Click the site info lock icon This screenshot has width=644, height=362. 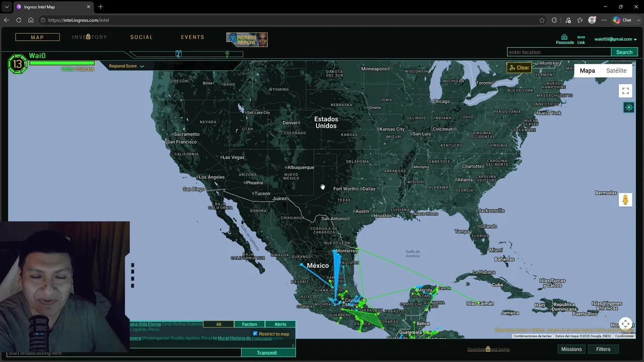tap(43, 20)
